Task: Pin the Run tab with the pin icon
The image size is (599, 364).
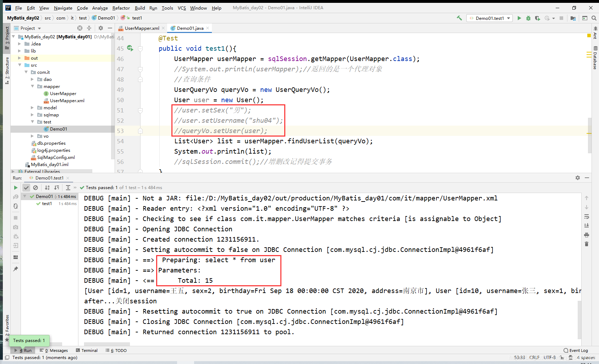Action: [x=16, y=269]
